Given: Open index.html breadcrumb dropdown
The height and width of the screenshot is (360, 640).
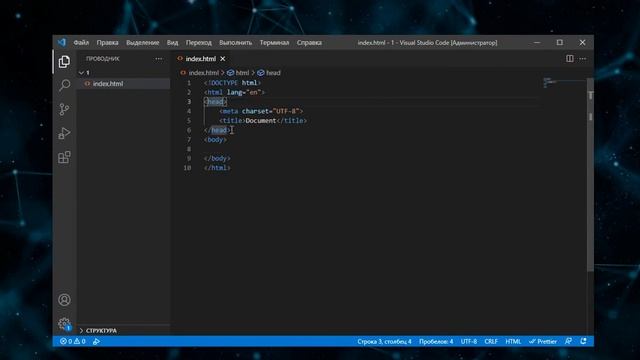Looking at the screenshot, I should coord(200,73).
